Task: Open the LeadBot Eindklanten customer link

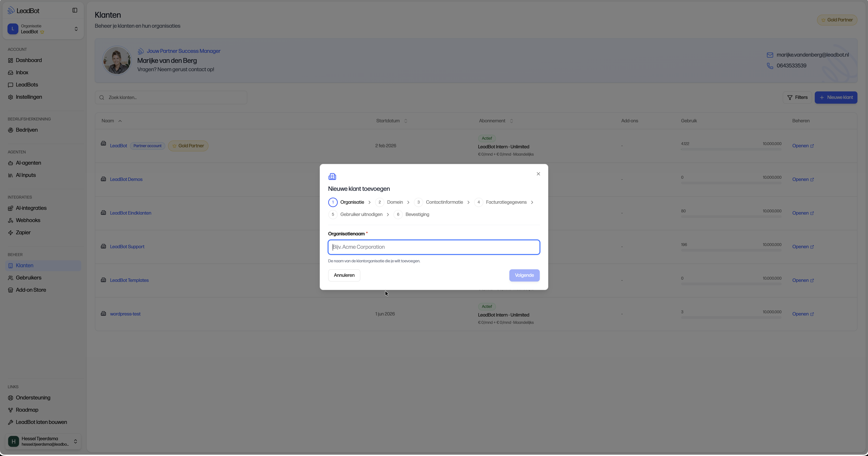Action: [x=130, y=213]
